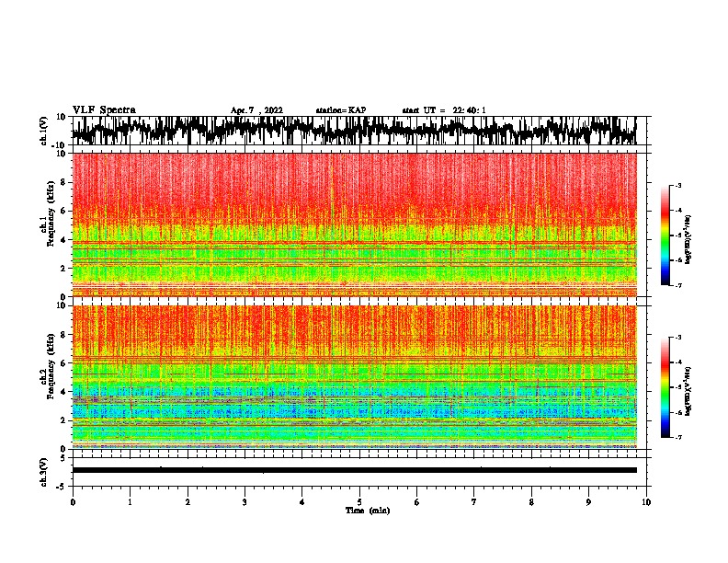Click the "station=KAP" label
This screenshot has height=563, width=728.
coord(341,110)
